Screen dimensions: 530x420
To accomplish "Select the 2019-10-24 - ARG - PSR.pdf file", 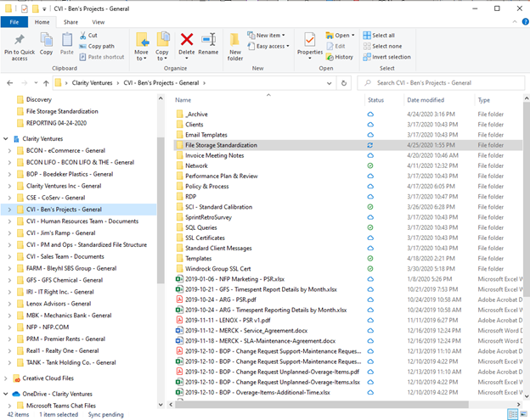I will (x=221, y=300).
